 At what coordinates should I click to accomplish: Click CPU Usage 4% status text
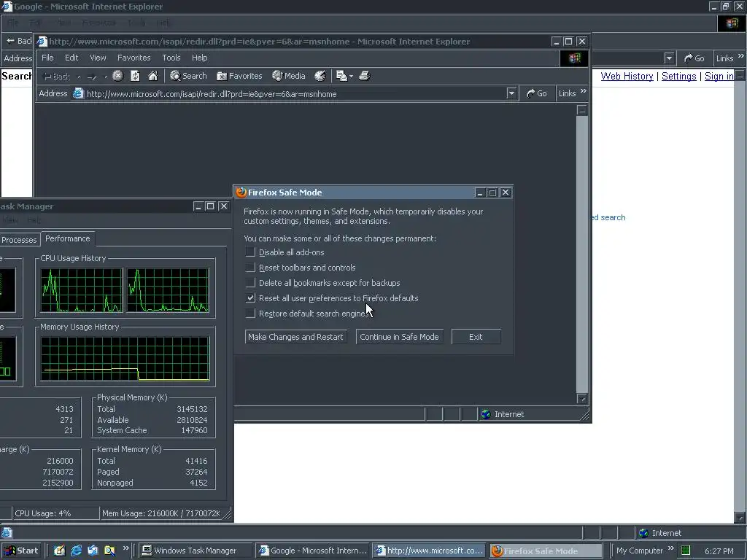[43, 513]
